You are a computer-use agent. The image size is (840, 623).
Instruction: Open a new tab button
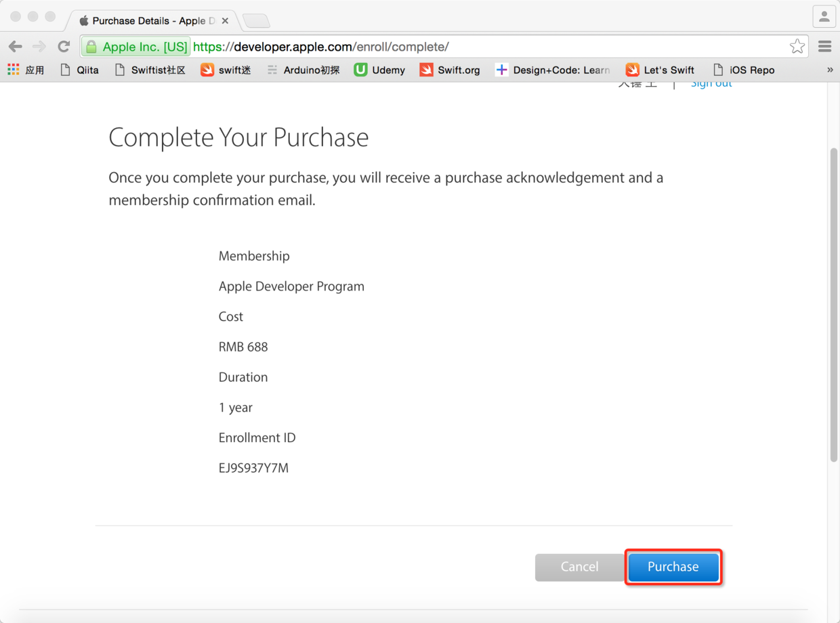(256, 21)
